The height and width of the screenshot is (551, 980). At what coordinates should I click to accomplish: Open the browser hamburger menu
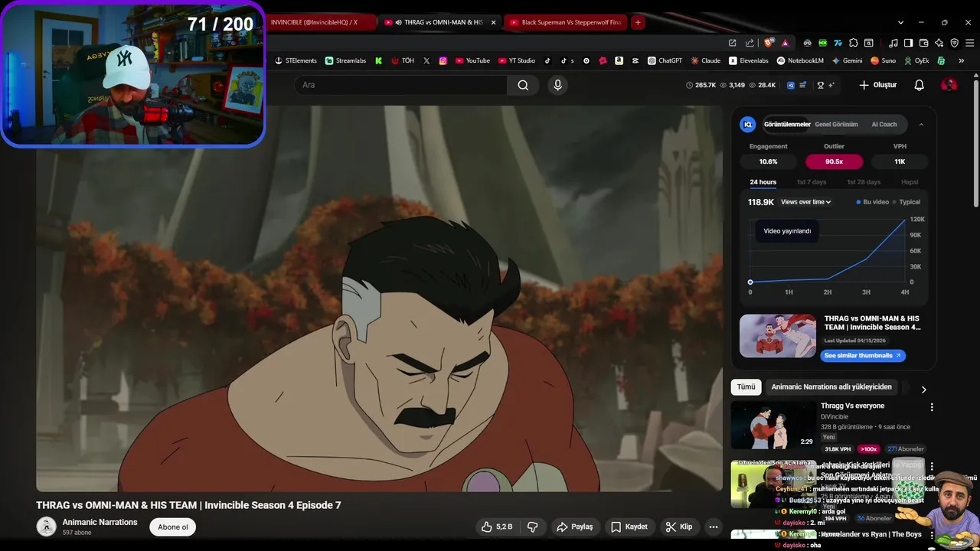(969, 43)
